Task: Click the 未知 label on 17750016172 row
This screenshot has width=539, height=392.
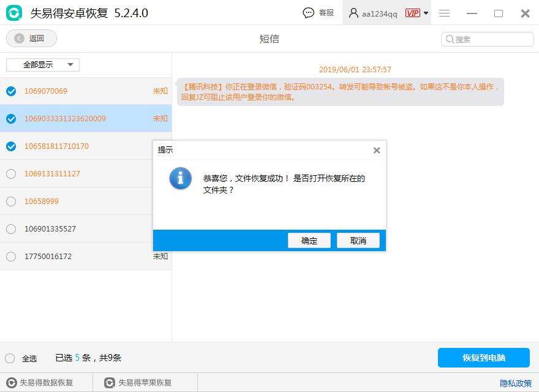Action: click(x=160, y=256)
